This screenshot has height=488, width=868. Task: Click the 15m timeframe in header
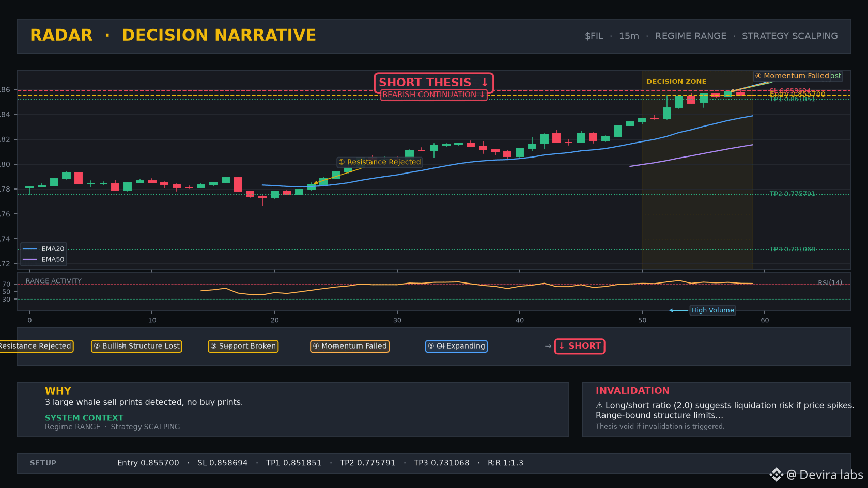pos(629,36)
